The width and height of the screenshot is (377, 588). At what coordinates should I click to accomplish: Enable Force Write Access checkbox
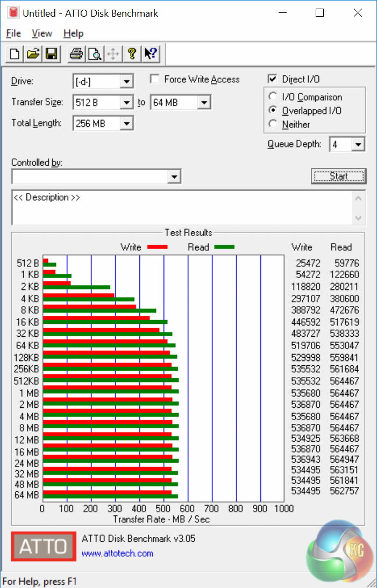(154, 79)
